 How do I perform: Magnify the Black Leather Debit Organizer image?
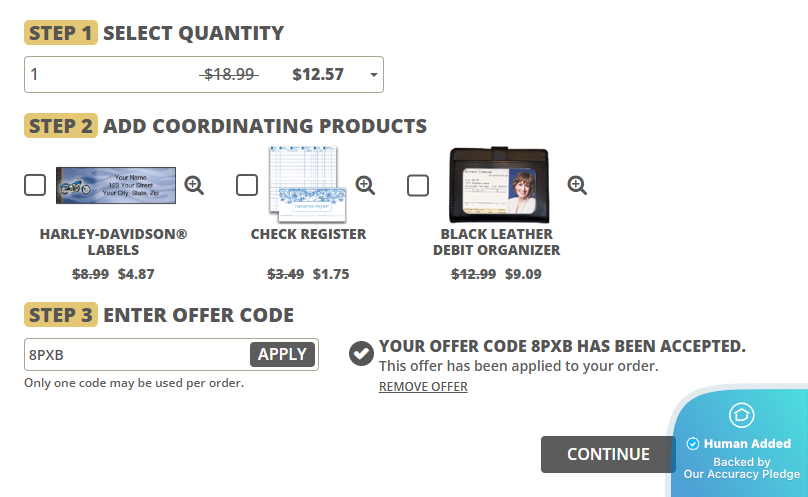(x=577, y=185)
